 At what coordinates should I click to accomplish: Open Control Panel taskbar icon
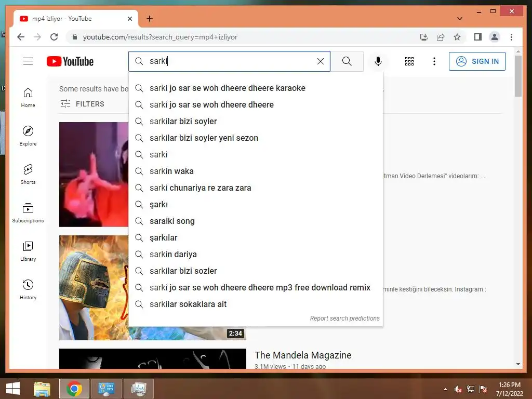tap(107, 389)
